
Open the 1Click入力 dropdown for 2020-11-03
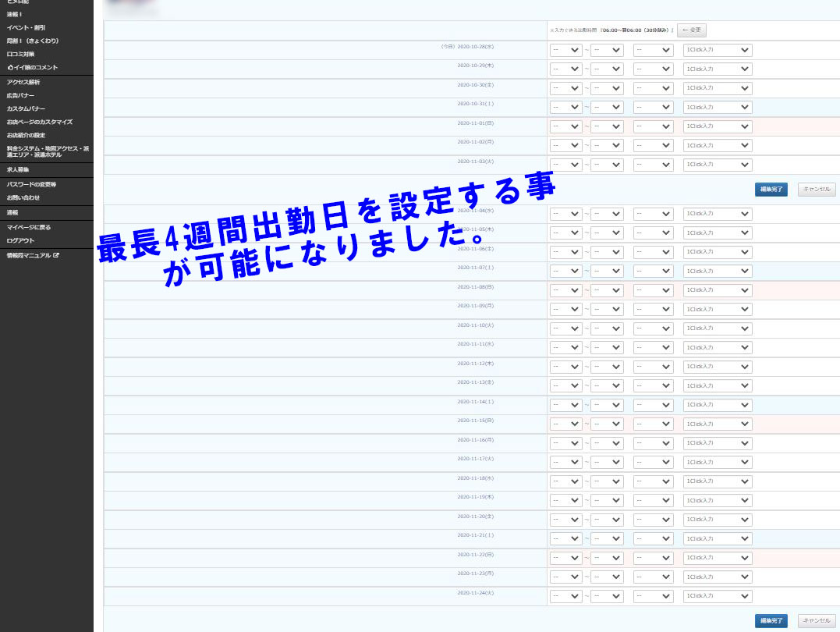click(718, 165)
